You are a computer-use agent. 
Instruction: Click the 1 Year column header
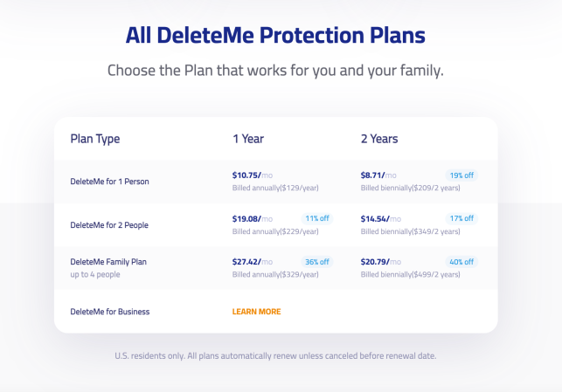248,139
